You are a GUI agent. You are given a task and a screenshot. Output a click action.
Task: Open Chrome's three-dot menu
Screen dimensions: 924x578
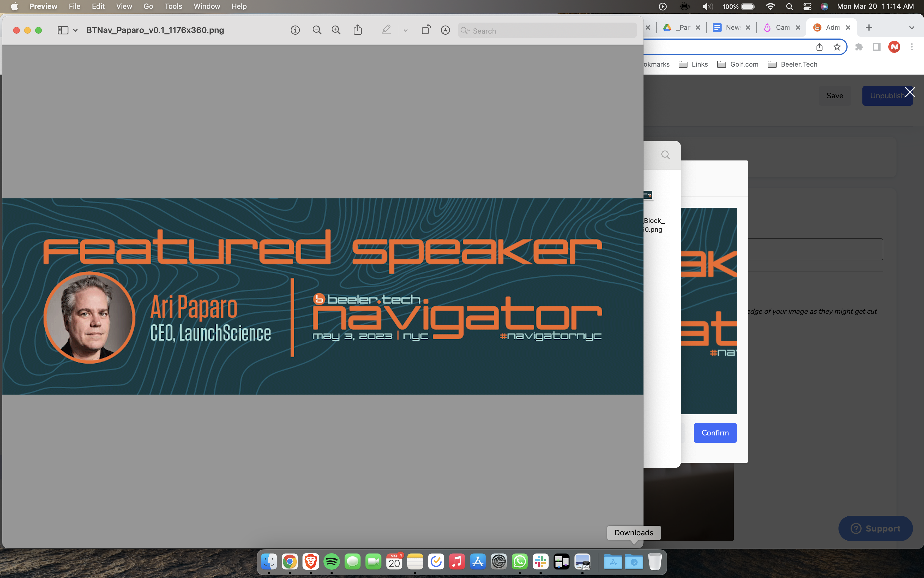pos(912,47)
